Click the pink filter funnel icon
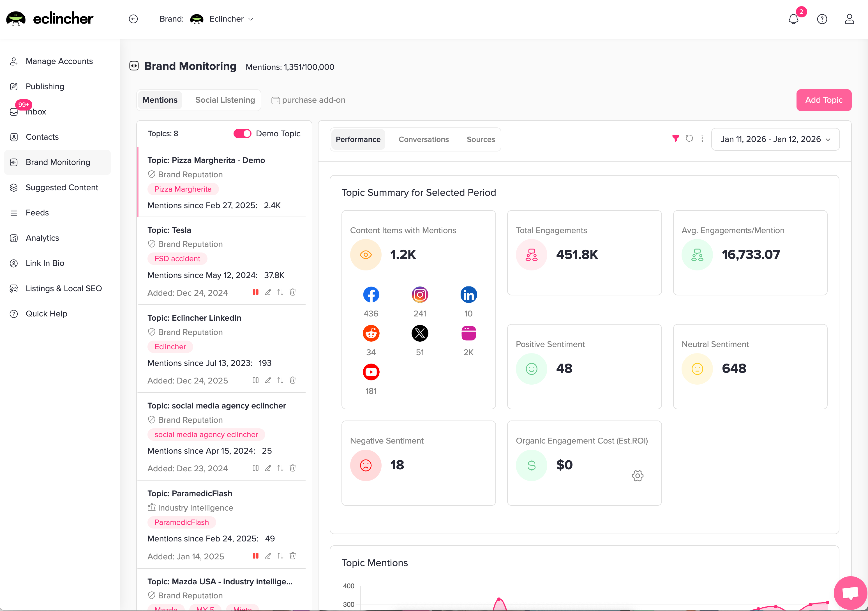The height and width of the screenshot is (611, 868). [676, 139]
